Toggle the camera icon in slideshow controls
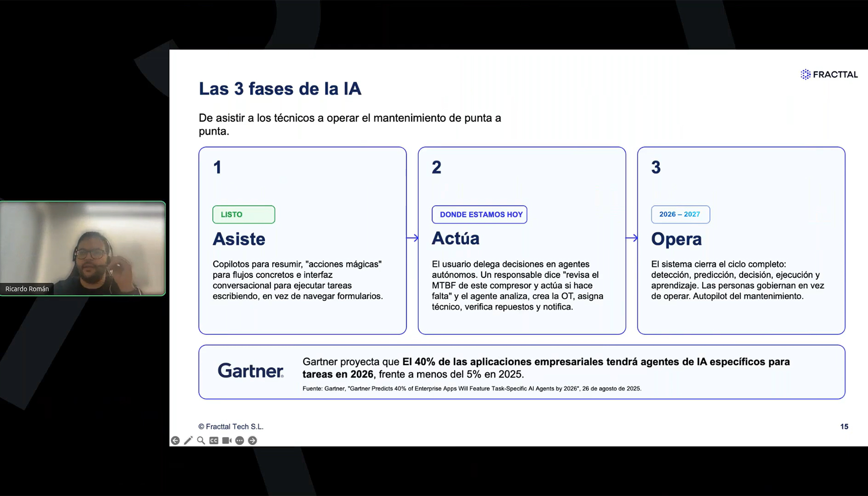The width and height of the screenshot is (868, 496). 227,440
